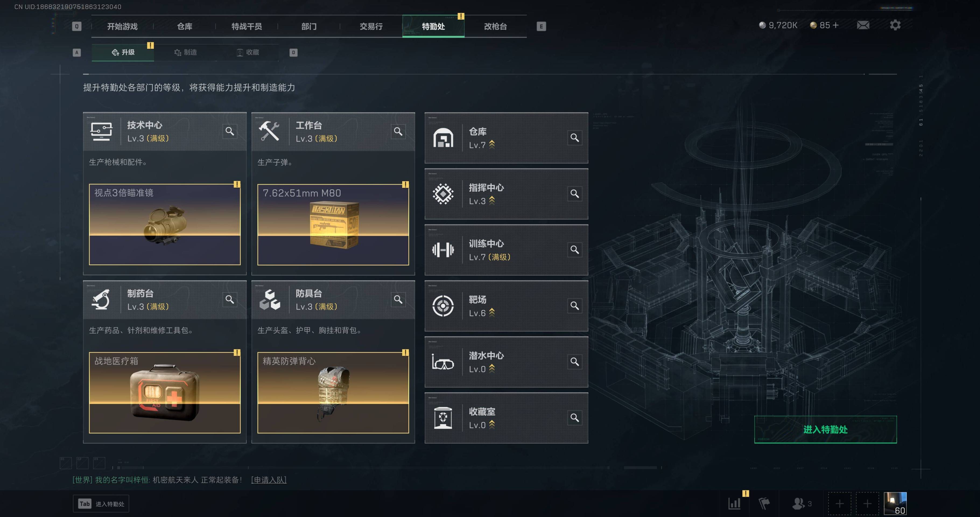Switch to the 制造 sub-tab
Image resolution: width=980 pixels, height=517 pixels.
185,52
